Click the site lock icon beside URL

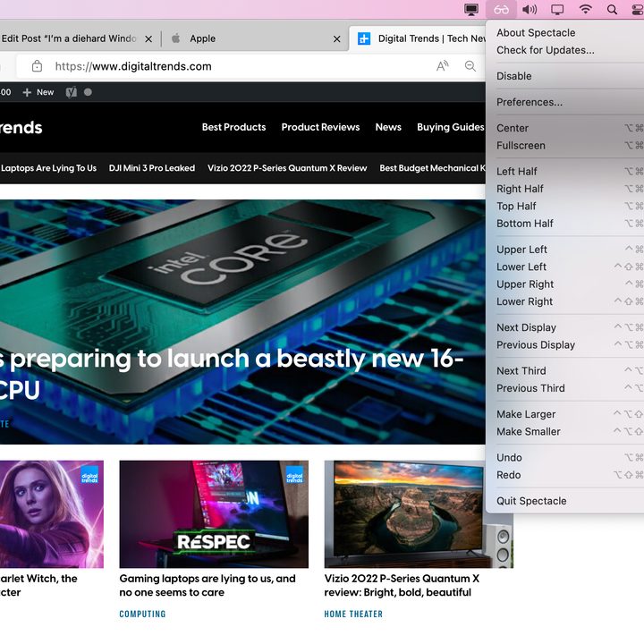[37, 65]
